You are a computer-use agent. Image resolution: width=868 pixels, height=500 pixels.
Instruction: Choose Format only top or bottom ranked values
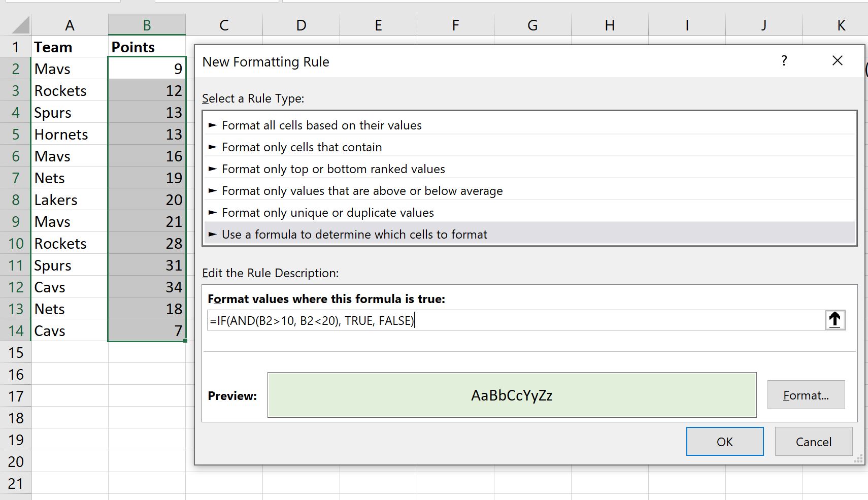pyautogui.click(x=529, y=169)
